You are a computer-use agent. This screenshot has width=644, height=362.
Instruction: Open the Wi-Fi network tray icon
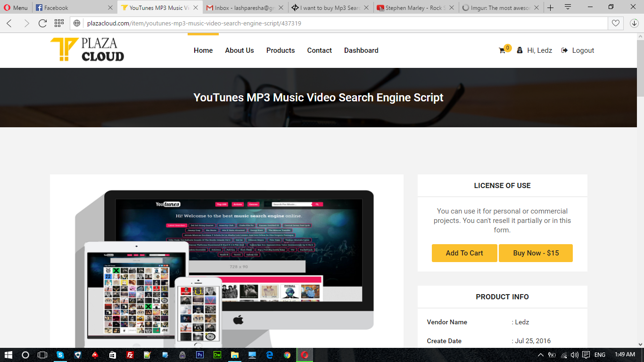[564, 355]
